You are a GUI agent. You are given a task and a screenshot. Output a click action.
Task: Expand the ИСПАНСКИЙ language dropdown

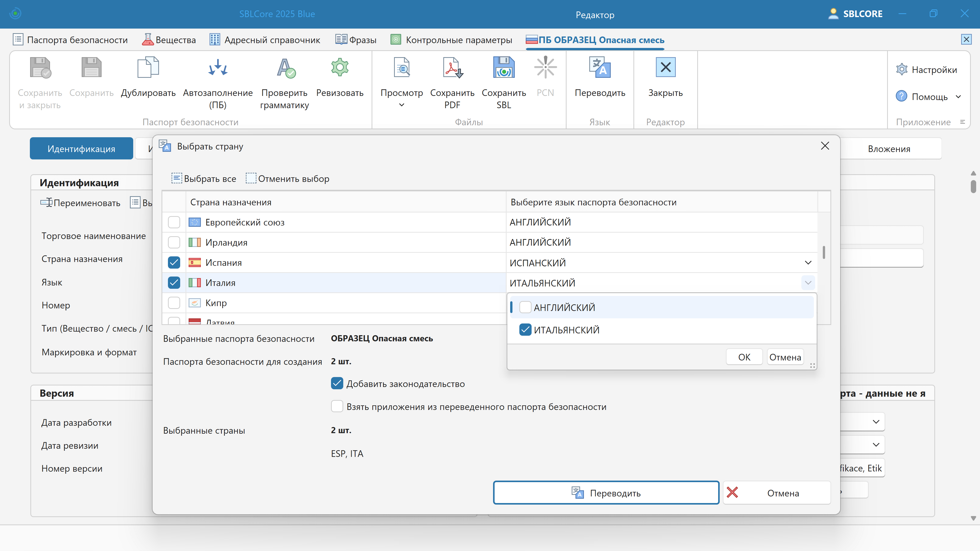808,263
